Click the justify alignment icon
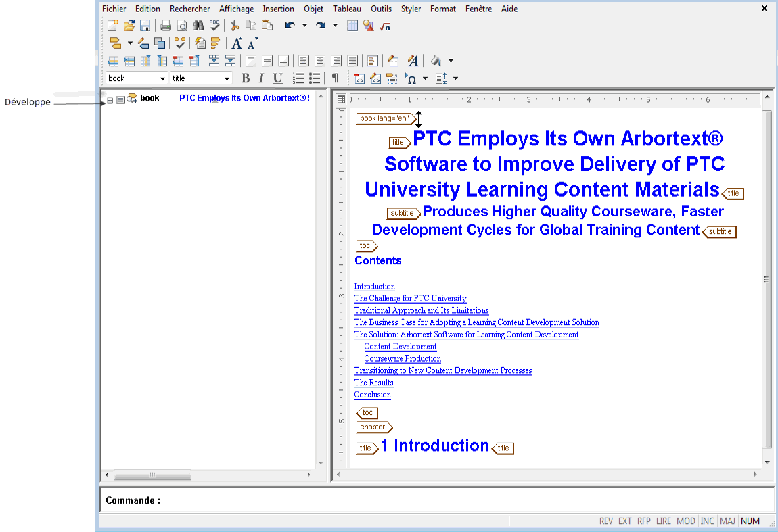778x532 pixels. (352, 61)
